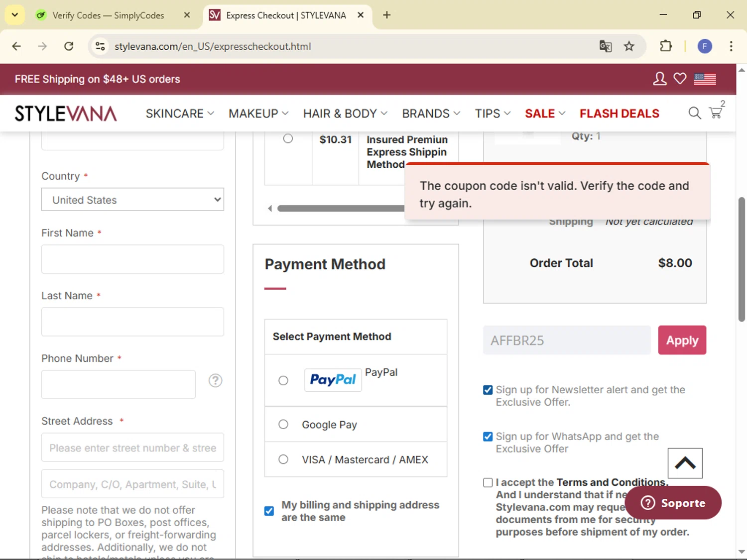Click the address bar URL

click(213, 46)
